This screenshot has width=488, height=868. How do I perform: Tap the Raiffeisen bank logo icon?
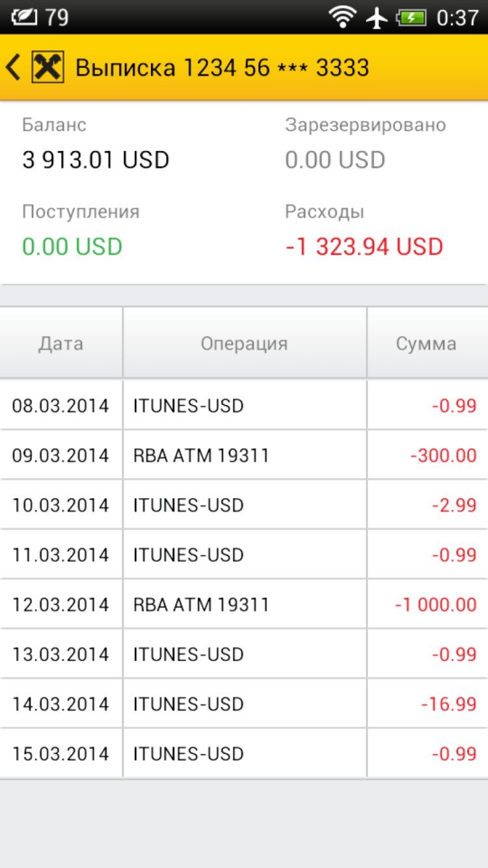point(48,67)
